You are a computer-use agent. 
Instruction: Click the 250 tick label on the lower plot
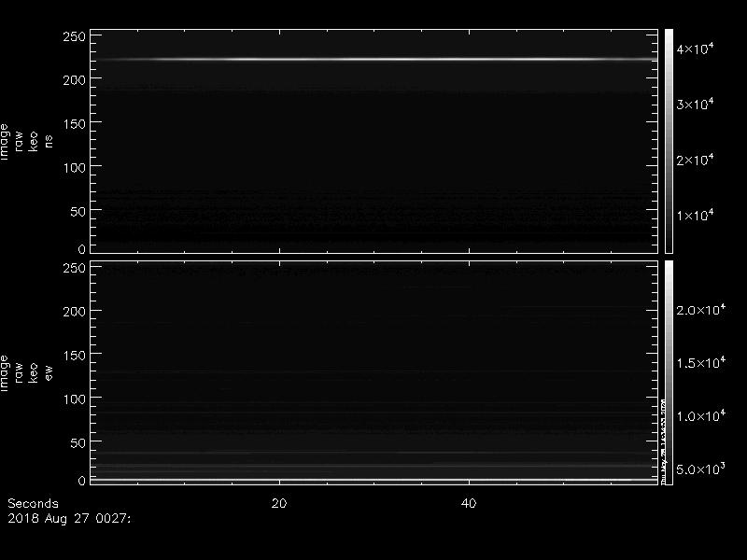pyautogui.click(x=75, y=268)
